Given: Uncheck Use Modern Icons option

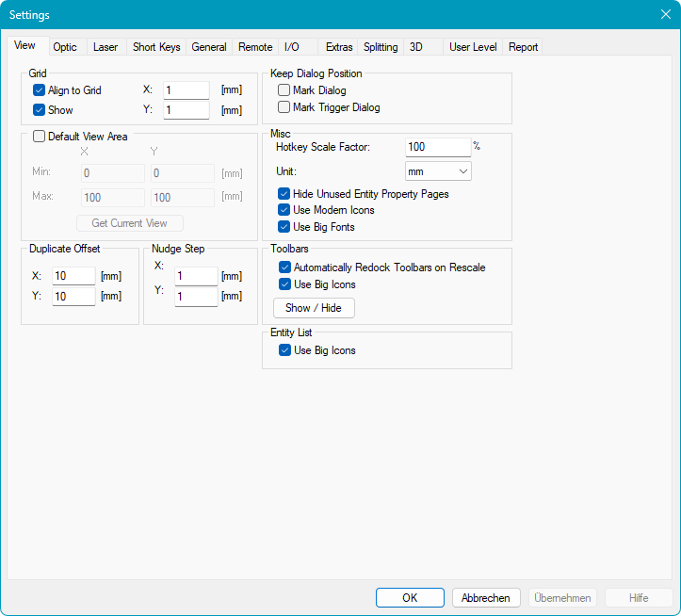Looking at the screenshot, I should [284, 210].
